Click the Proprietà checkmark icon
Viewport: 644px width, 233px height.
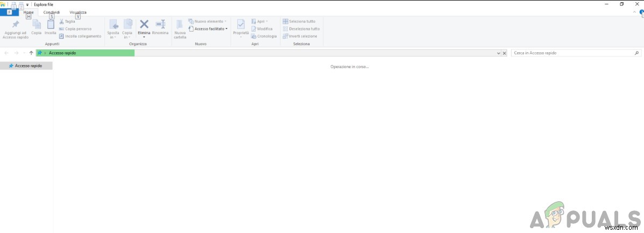coord(241,24)
